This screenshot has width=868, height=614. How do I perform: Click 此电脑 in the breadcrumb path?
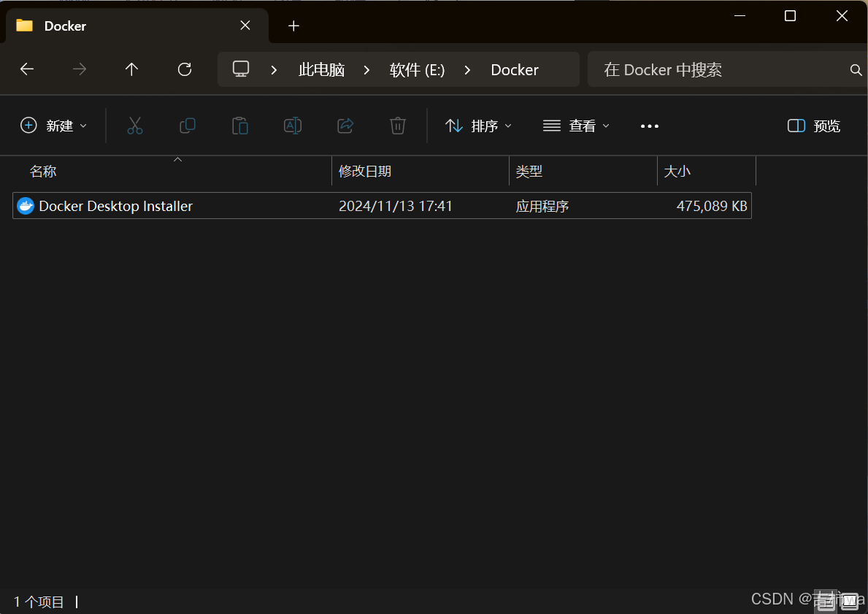(321, 70)
